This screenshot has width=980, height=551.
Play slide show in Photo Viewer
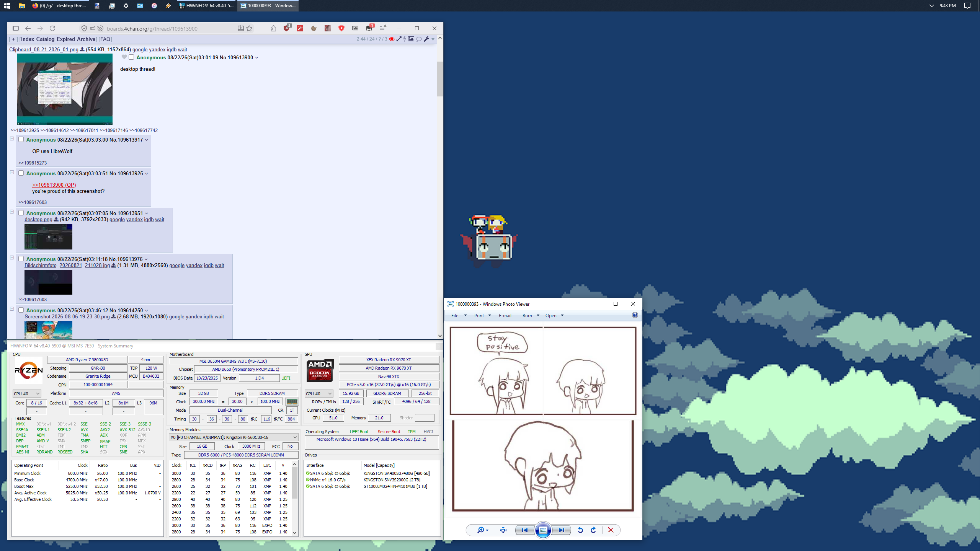[543, 530]
